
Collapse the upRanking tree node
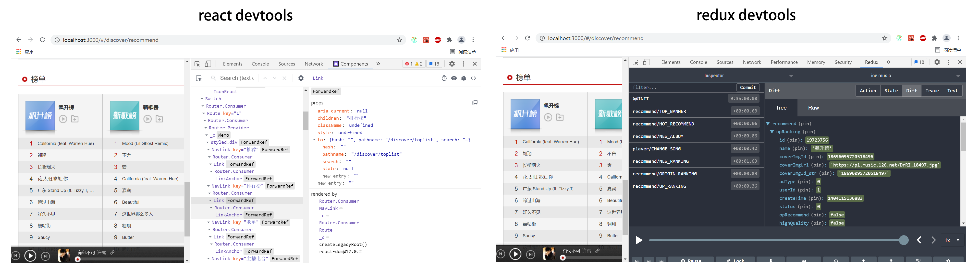[772, 132]
